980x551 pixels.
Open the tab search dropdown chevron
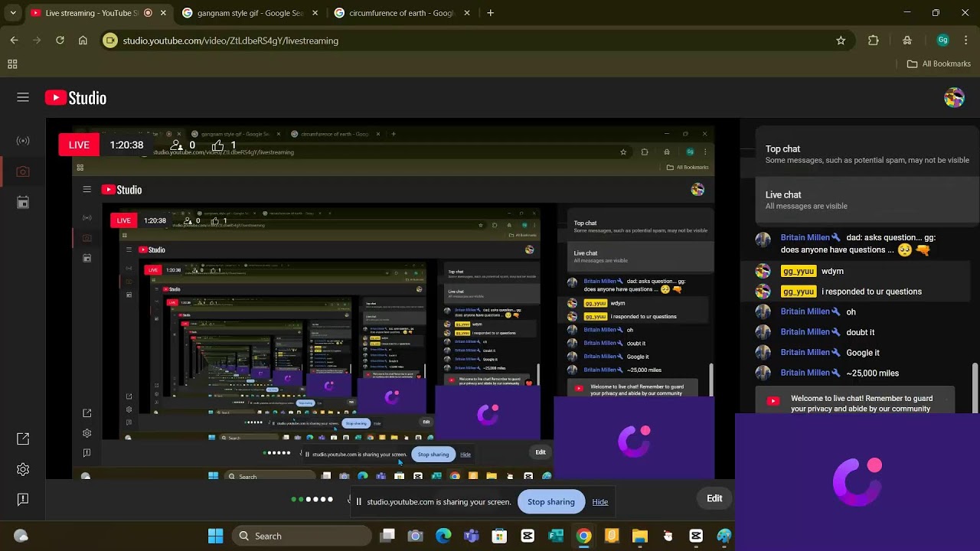pos(13,13)
